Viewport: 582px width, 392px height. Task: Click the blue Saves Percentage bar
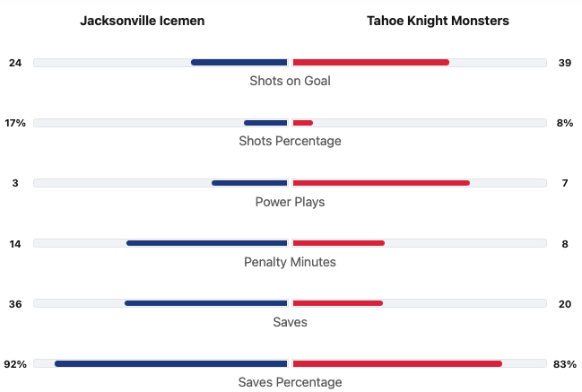[170, 363]
